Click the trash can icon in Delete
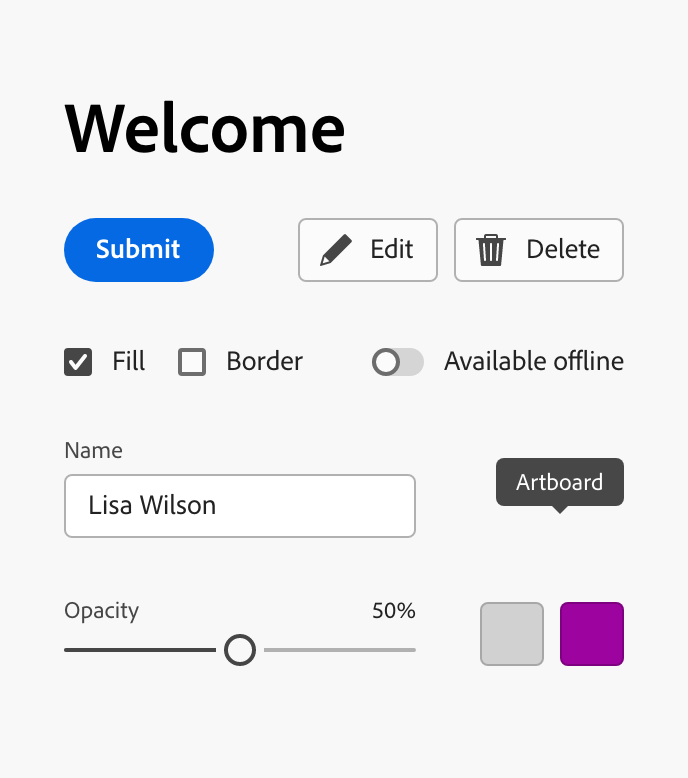 pyautogui.click(x=490, y=250)
